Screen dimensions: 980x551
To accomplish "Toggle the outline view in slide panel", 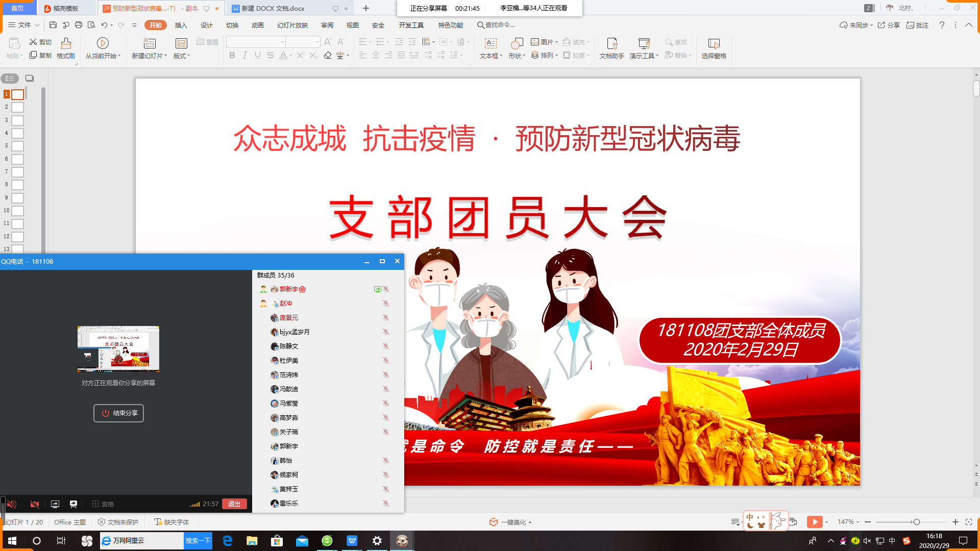I will 10,78.
